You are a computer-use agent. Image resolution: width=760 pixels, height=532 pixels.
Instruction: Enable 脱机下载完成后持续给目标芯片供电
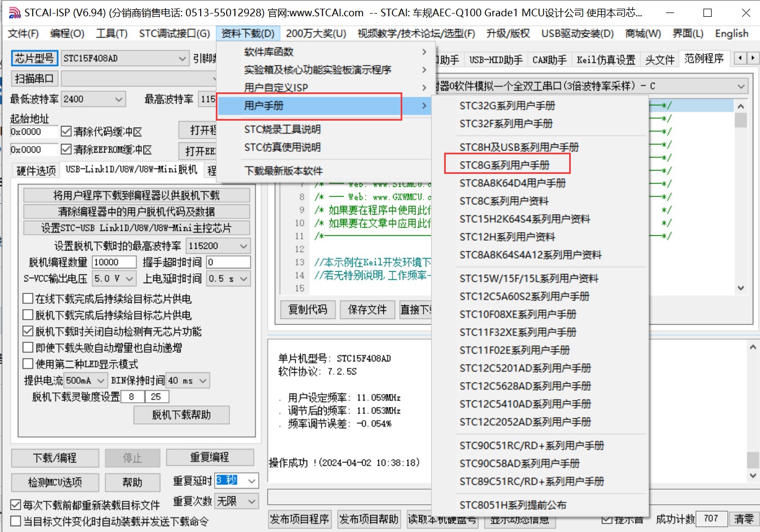28,315
